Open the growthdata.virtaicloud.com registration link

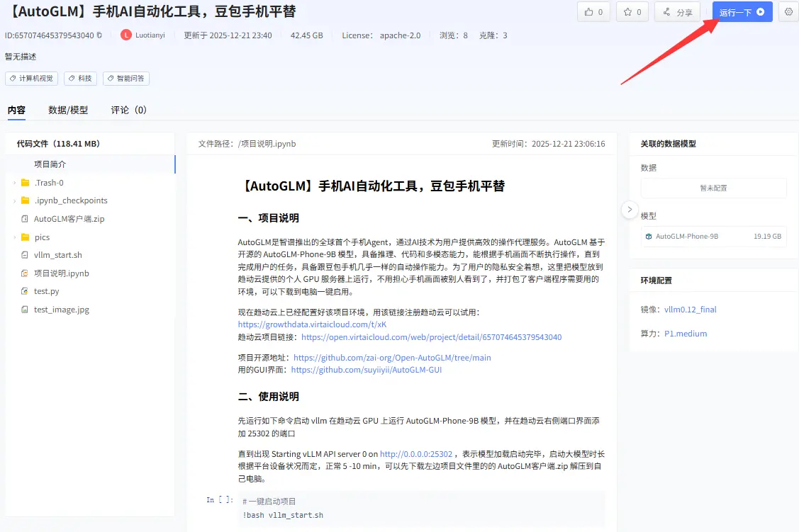(313, 324)
